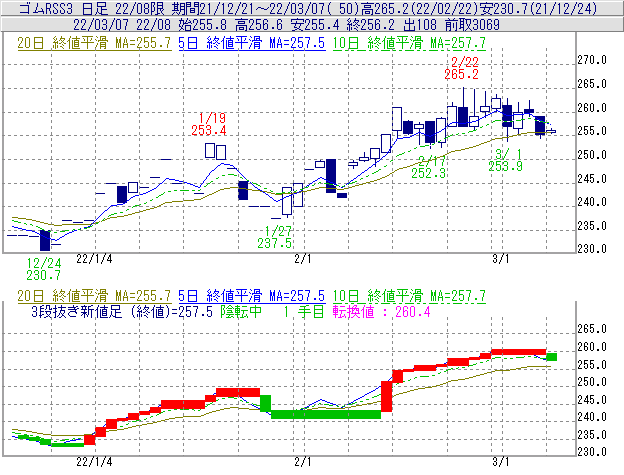Click the magenta 転換値 : 260.4 text
The image size is (624, 475).
coord(382,311)
